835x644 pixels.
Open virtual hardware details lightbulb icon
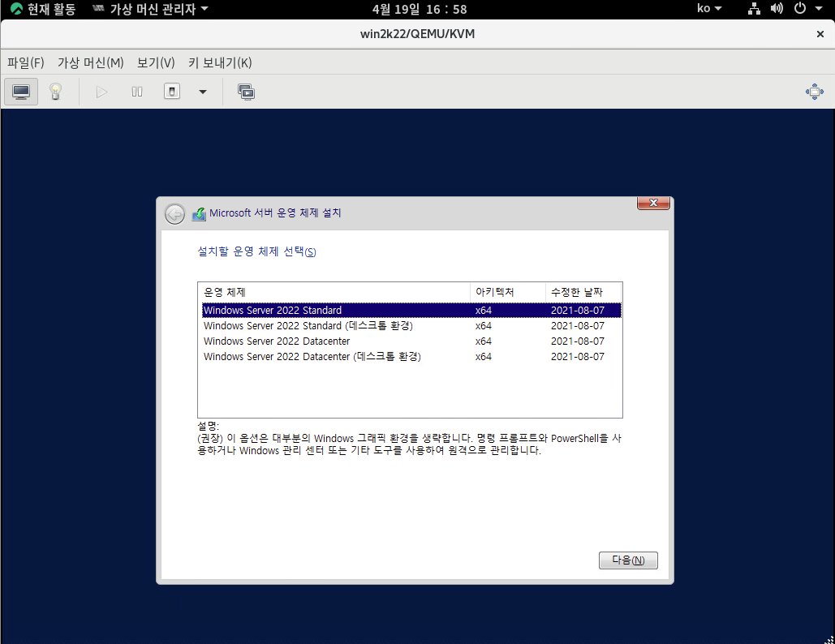pos(55,92)
